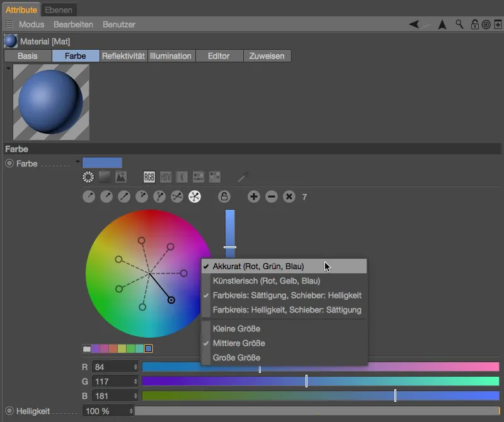Image resolution: width=504 pixels, height=422 pixels.
Task: Select the complementary harmony icon
Action: click(124, 197)
